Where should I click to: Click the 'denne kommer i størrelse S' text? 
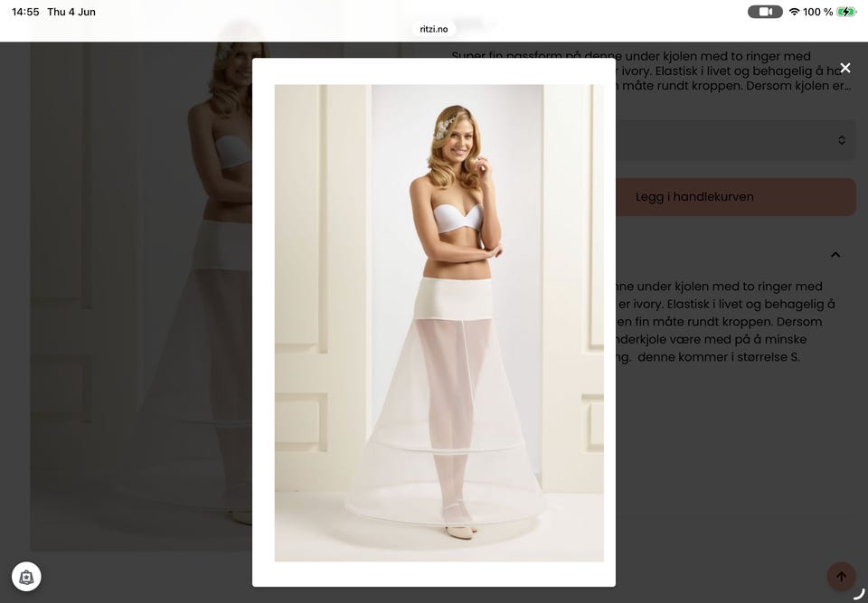[x=719, y=357]
